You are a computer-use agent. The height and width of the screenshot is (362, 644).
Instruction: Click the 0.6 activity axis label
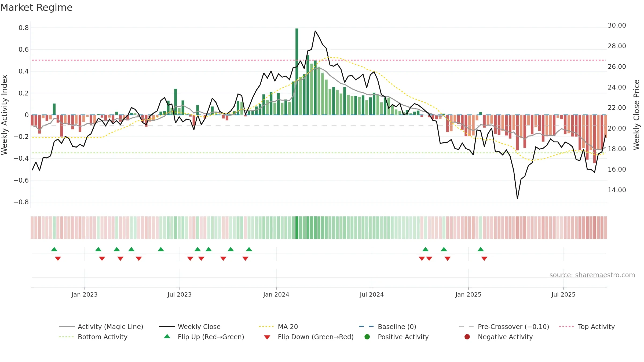(24, 49)
